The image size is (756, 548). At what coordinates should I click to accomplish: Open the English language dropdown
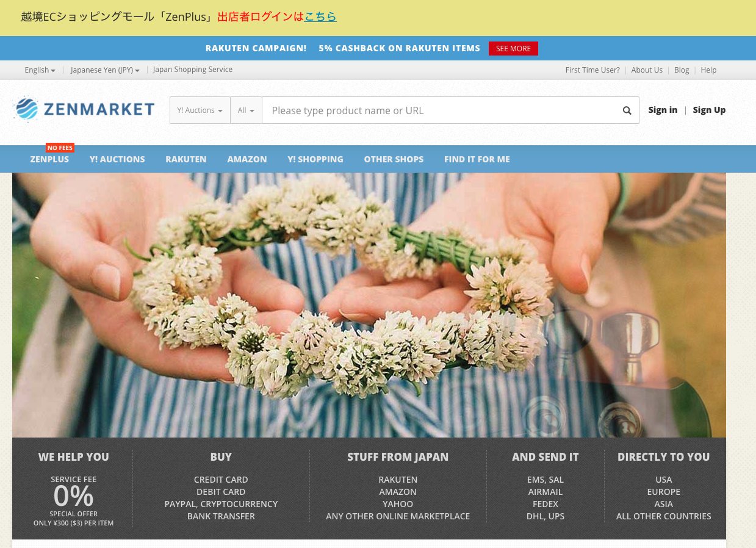40,70
